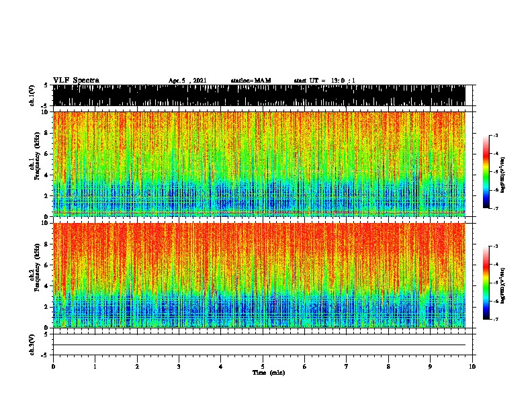Click the "-3" label on ch.1 color bar
Image resolution: width=532 pixels, height=411 pixels.
pos(496,135)
